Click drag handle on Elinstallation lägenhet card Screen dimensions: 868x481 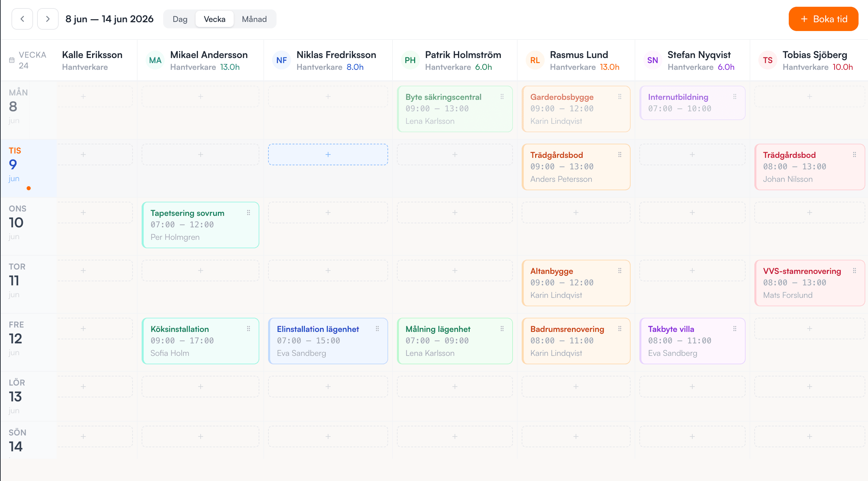tap(377, 329)
